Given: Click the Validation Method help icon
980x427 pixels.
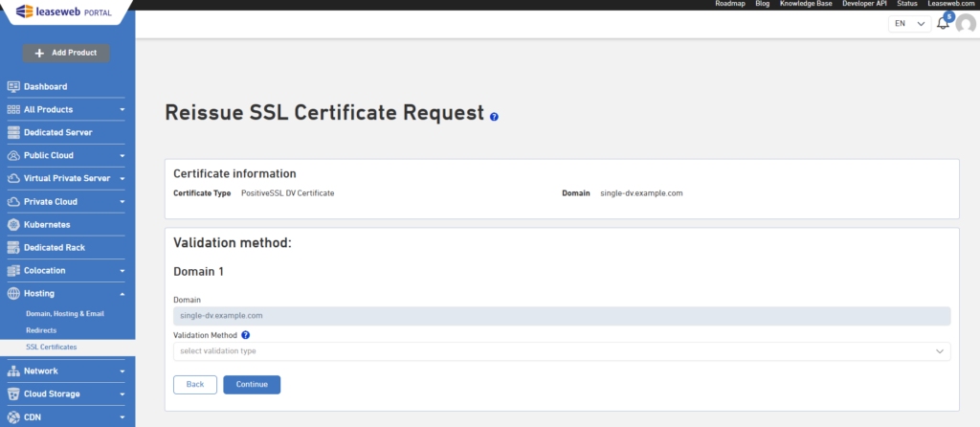Looking at the screenshot, I should coord(246,335).
